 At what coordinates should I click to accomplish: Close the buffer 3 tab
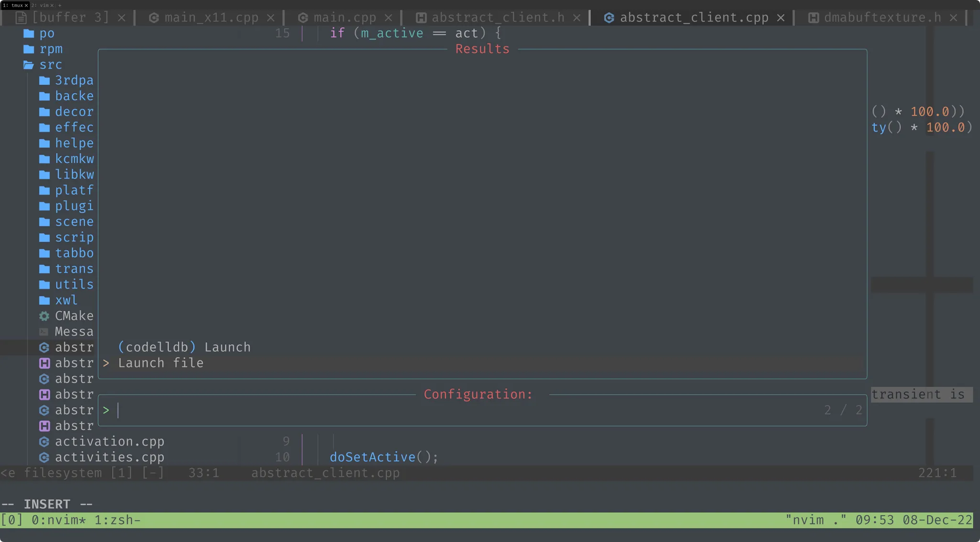[122, 18]
